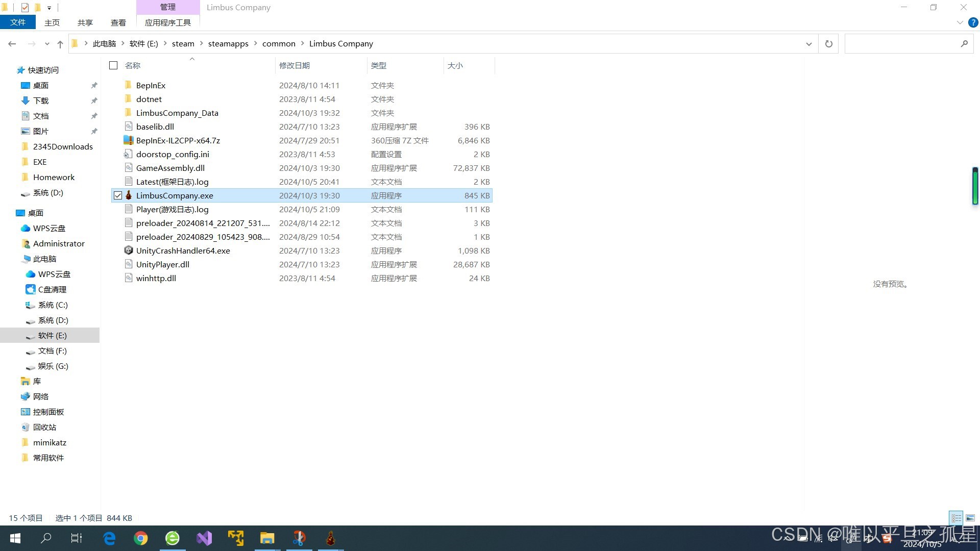Viewport: 980px width, 551px height.
Task: Click the Up one level arrow icon
Action: pyautogui.click(x=60, y=44)
